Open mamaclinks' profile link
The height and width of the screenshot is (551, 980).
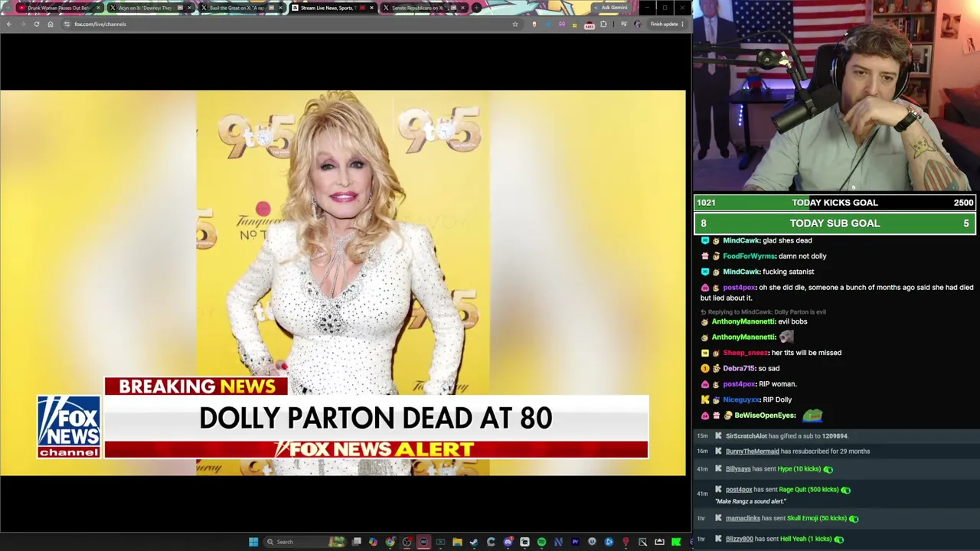[742, 518]
